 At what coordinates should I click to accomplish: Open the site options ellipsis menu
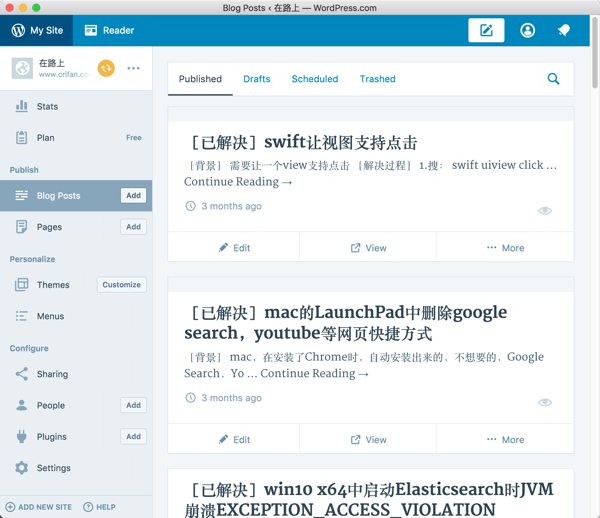(x=133, y=68)
